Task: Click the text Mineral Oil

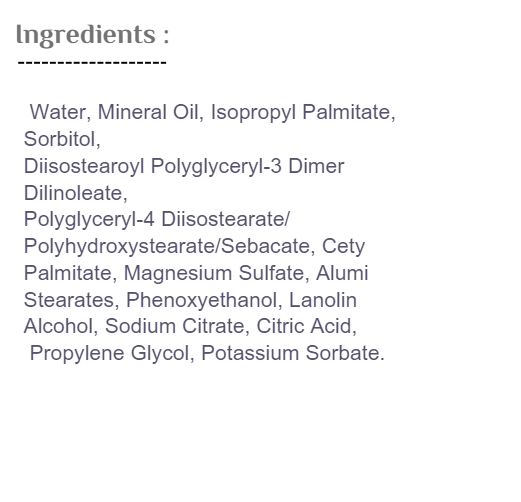Action: point(151,112)
